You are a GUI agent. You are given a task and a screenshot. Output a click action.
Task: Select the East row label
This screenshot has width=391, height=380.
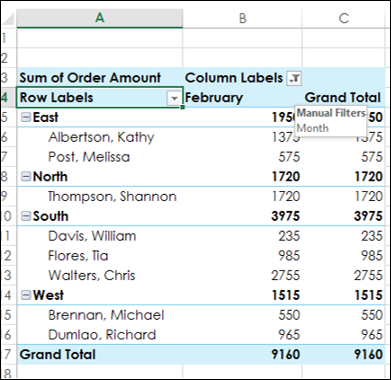(46, 117)
